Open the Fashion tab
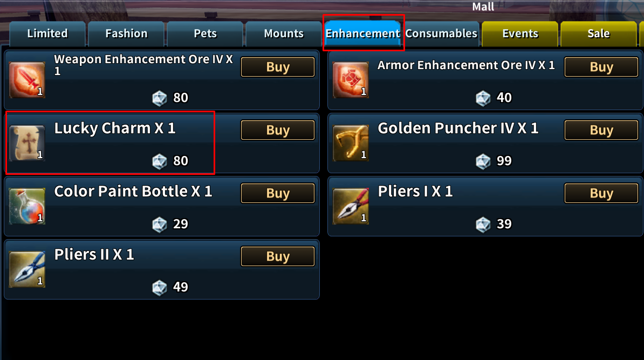Image resolution: width=644 pixels, height=360 pixels. click(x=126, y=33)
